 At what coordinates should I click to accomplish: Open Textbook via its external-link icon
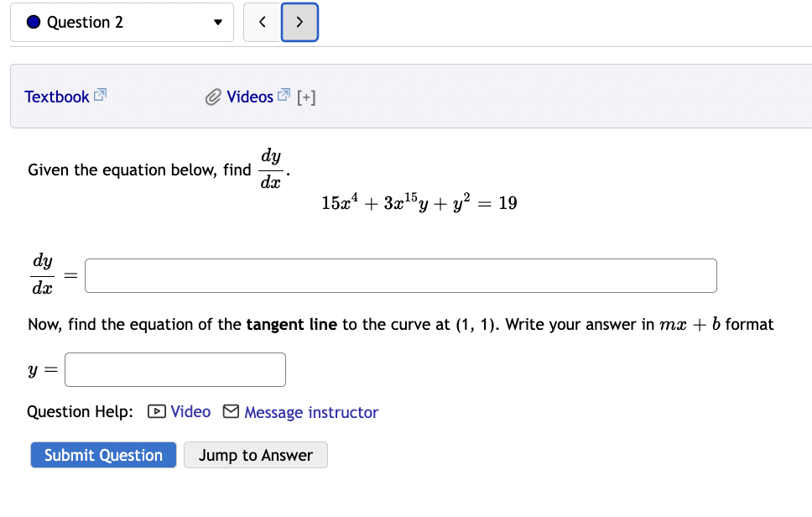pyautogui.click(x=99, y=94)
